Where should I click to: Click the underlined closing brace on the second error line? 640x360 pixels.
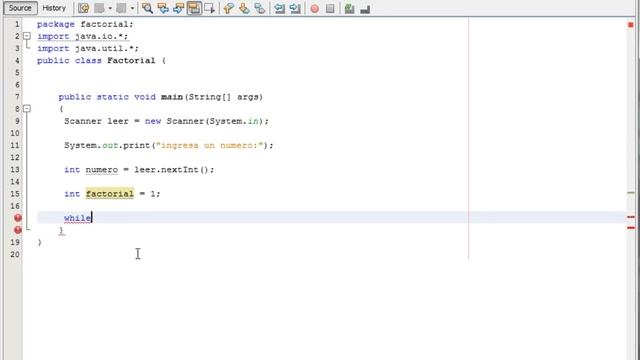click(x=61, y=231)
